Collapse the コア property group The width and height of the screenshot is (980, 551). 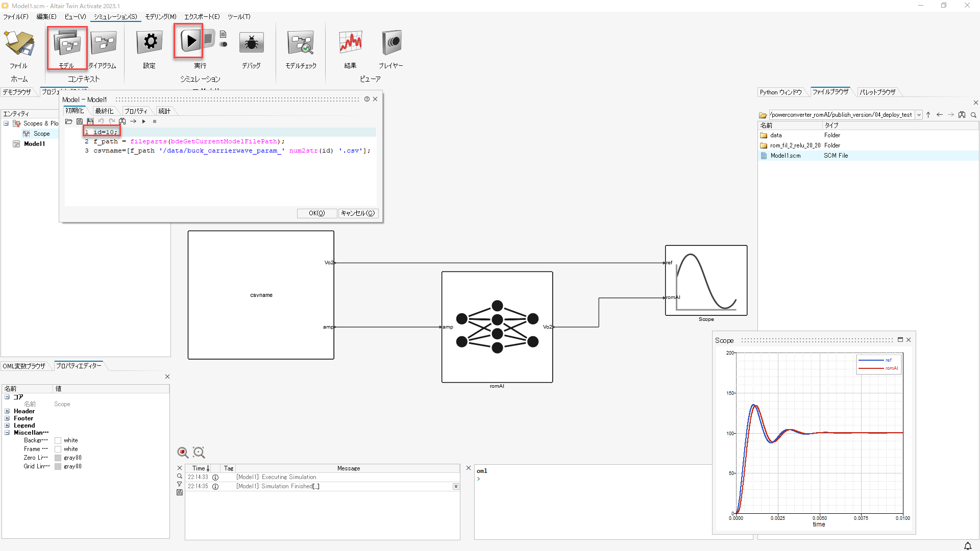click(x=7, y=397)
